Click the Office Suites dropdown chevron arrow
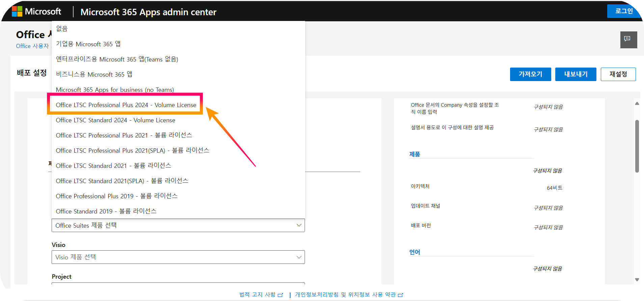The width and height of the screenshot is (644, 301). click(x=299, y=225)
